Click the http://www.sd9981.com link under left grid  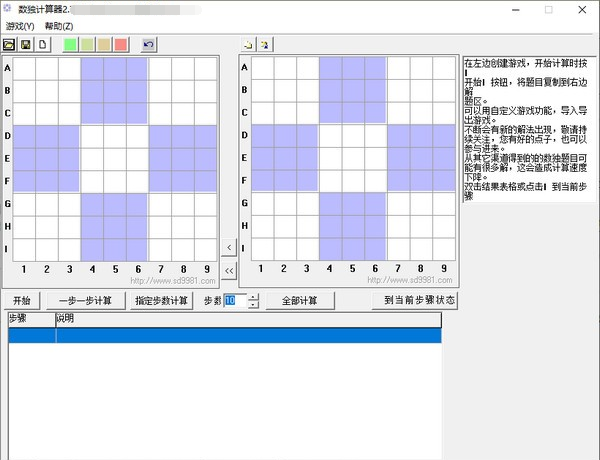tap(173, 281)
